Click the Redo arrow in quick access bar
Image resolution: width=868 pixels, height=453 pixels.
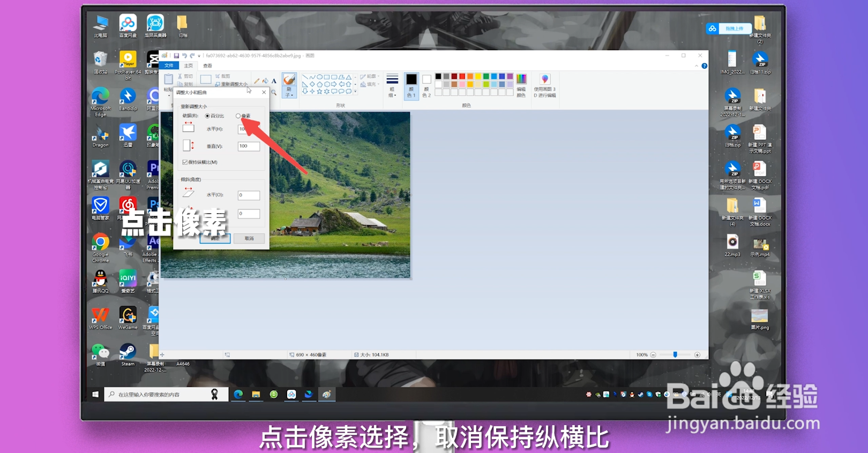tap(192, 56)
